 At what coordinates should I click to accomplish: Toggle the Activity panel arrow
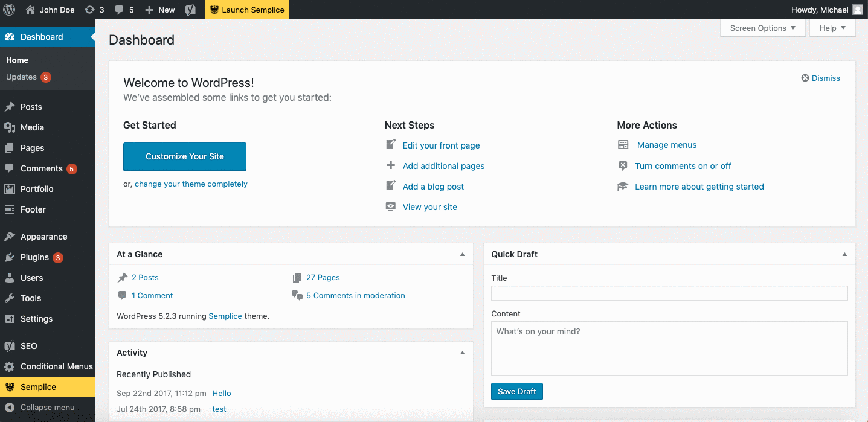pos(463,353)
